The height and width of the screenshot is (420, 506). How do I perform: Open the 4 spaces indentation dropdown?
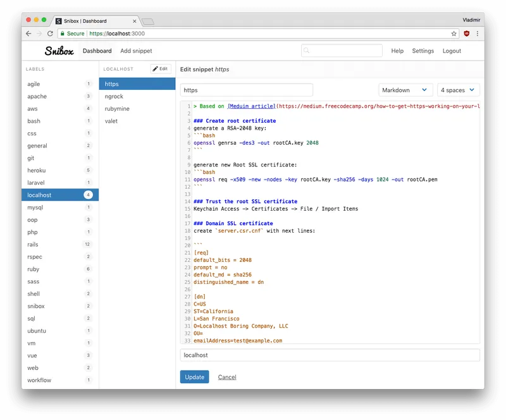(458, 90)
